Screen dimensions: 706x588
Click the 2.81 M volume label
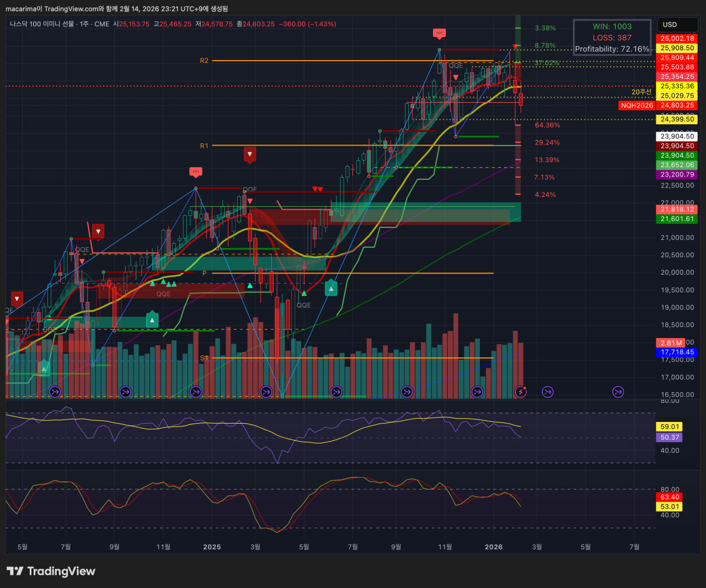pos(670,343)
